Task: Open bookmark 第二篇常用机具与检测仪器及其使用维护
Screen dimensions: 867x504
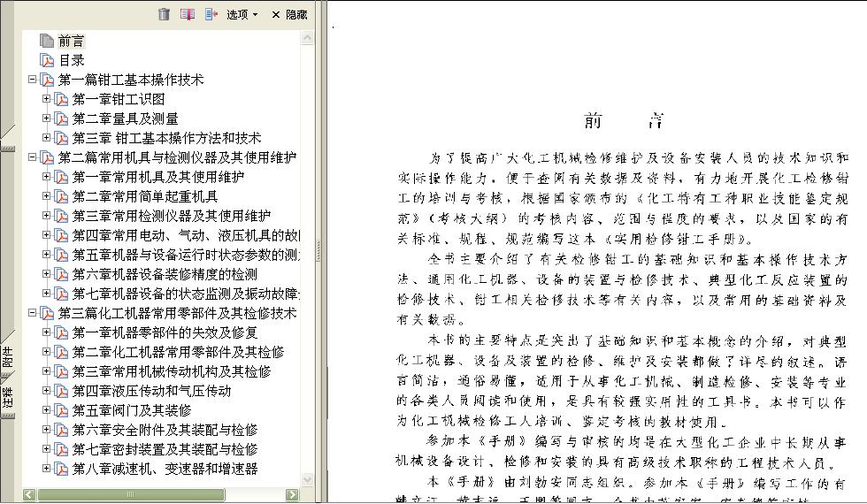Action: pyautogui.click(x=177, y=157)
